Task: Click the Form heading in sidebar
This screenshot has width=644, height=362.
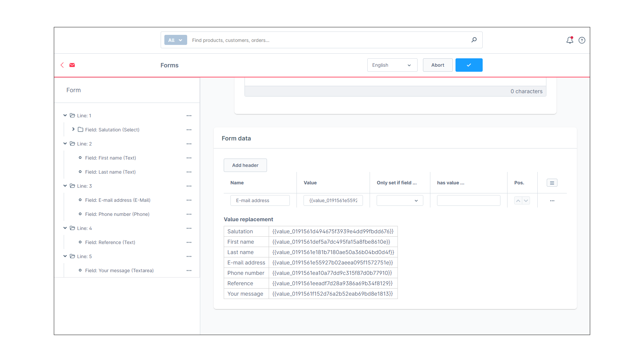Action: [73, 90]
